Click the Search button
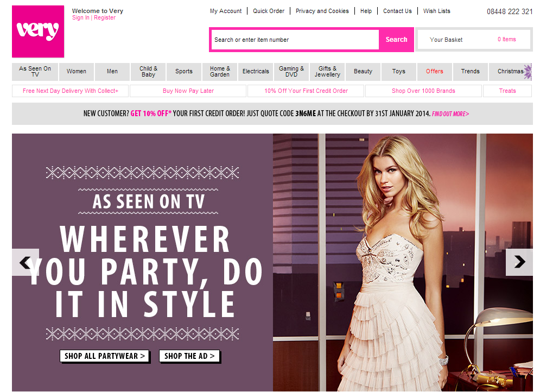This screenshot has width=540, height=392. coord(396,39)
